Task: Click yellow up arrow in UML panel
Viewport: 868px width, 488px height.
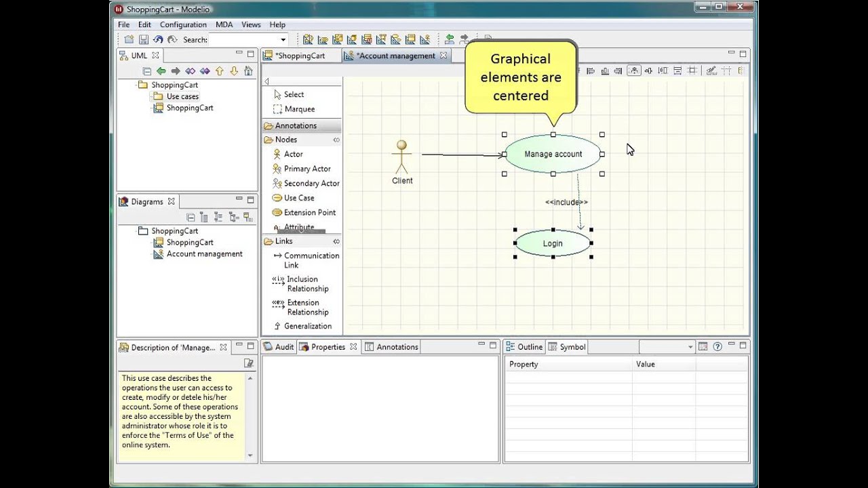Action: coord(219,70)
